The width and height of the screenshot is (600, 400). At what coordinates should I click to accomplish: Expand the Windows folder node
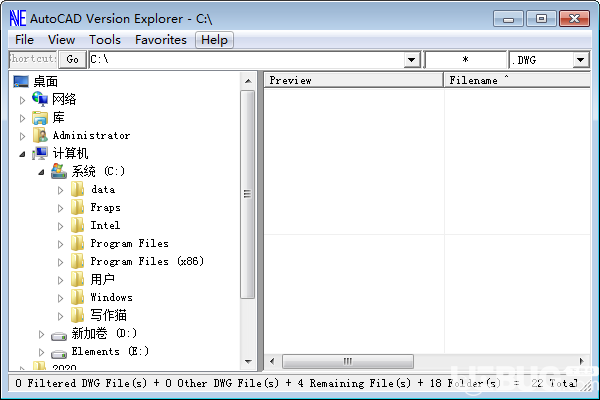point(60,298)
